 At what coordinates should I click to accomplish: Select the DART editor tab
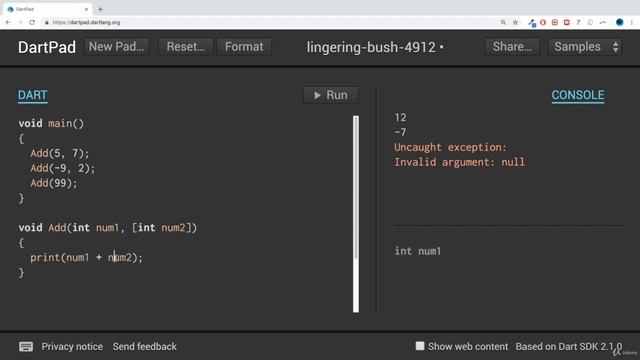pos(33,95)
